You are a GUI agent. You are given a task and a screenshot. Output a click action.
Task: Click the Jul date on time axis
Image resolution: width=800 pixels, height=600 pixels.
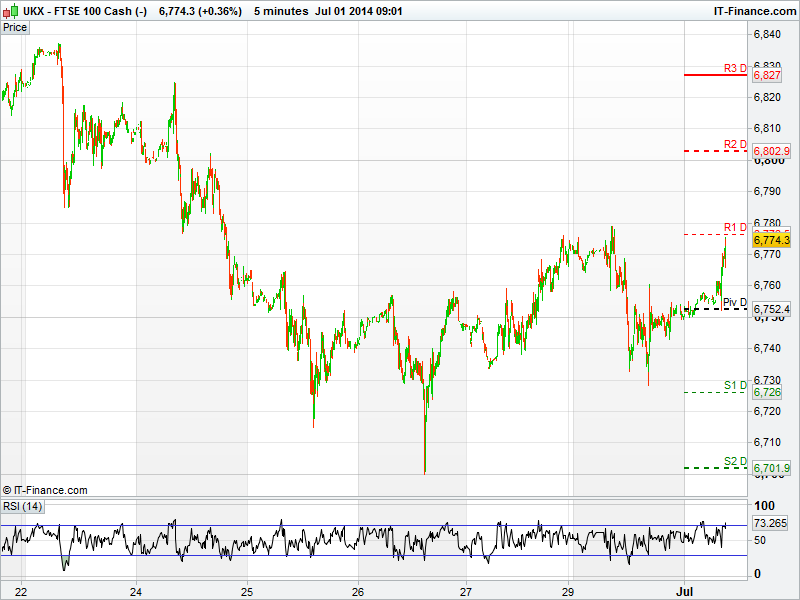pos(686,591)
